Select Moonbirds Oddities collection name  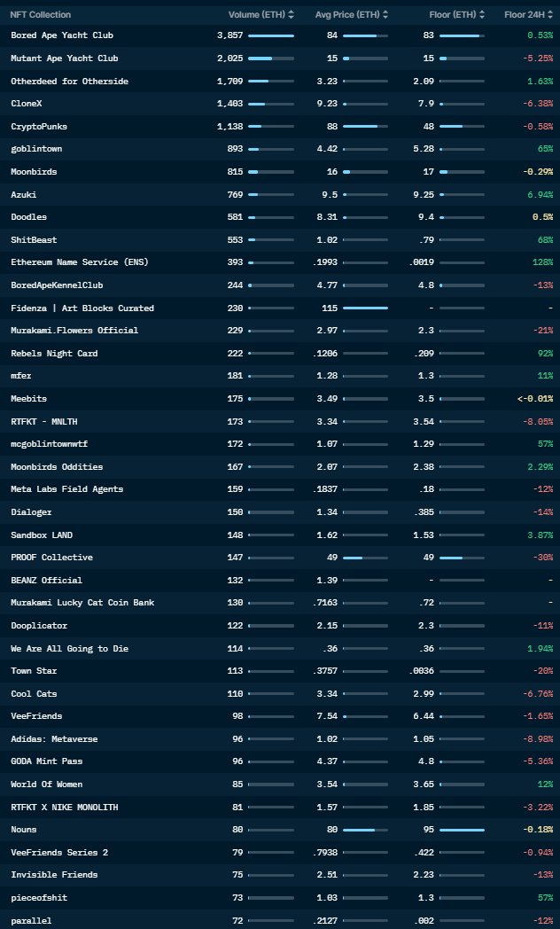click(x=57, y=467)
